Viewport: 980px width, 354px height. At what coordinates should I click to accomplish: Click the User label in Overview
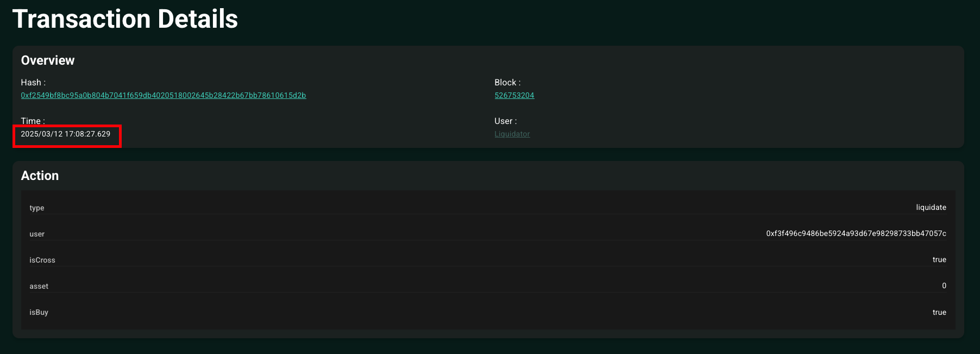(x=506, y=121)
